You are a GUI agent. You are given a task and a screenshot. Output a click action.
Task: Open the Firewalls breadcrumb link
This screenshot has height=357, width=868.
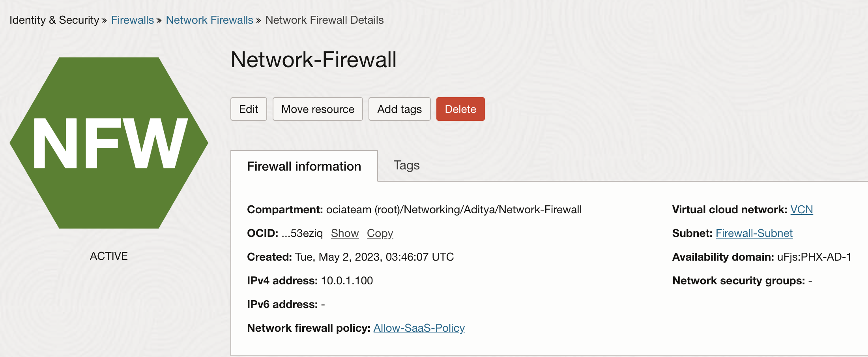point(132,20)
